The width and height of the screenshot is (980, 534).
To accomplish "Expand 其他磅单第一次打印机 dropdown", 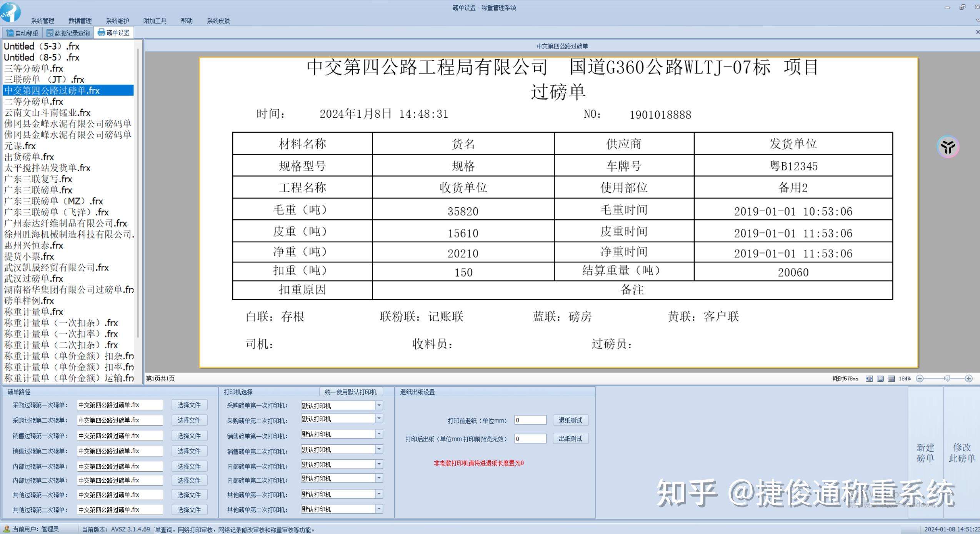I will tap(379, 494).
